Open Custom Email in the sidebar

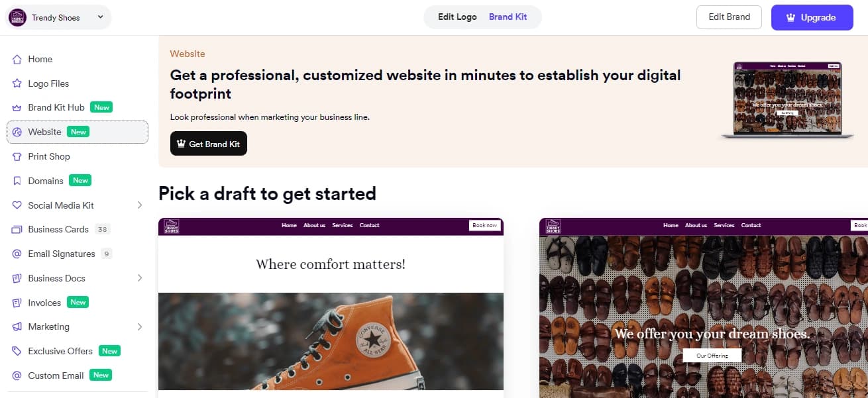click(x=56, y=375)
